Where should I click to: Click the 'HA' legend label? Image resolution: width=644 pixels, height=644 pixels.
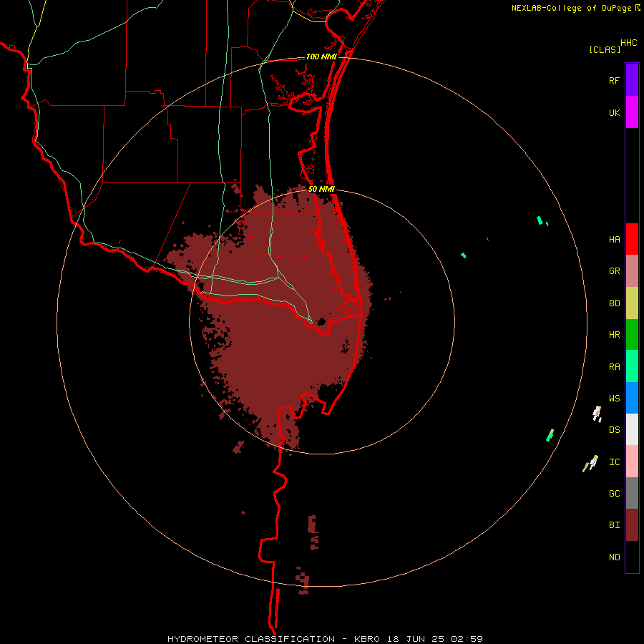[x=614, y=240]
